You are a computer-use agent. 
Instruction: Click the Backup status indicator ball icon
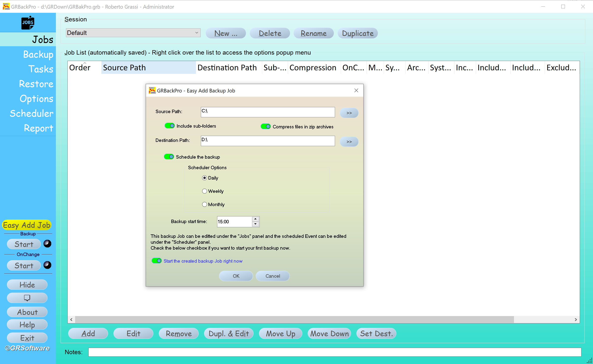click(47, 244)
